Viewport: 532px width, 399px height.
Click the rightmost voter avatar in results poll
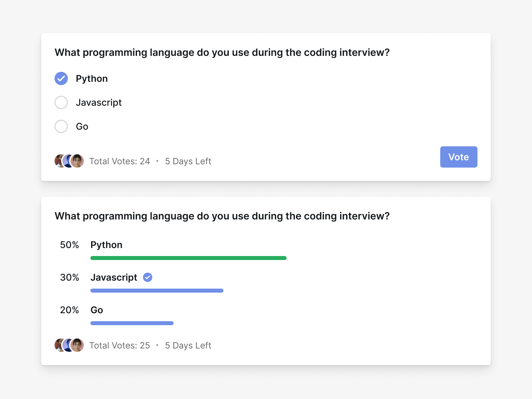pyautogui.click(x=77, y=345)
